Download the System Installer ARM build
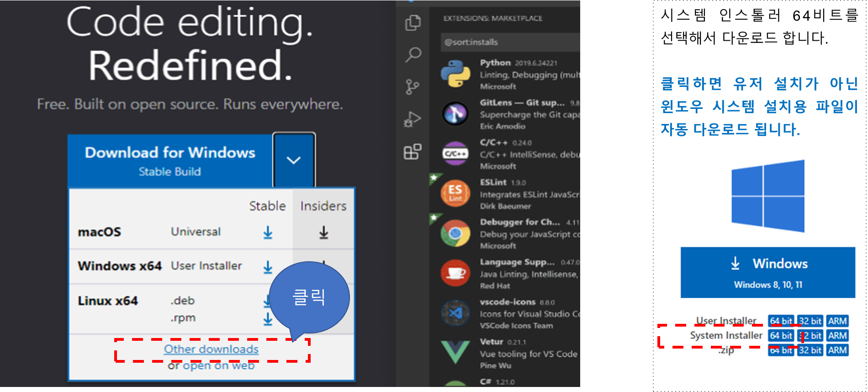Image resolution: width=868 pixels, height=392 pixels. pyautogui.click(x=837, y=336)
